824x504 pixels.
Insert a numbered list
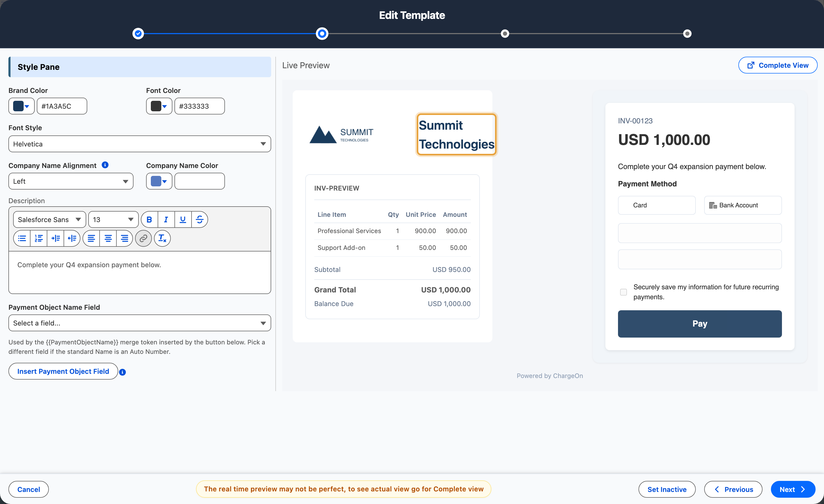(39, 238)
